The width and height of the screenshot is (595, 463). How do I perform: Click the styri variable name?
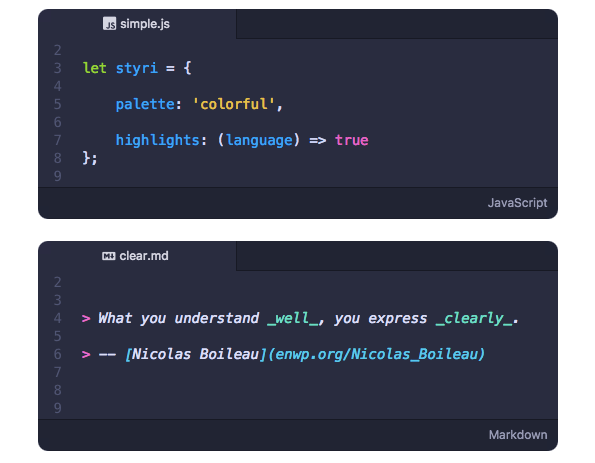click(137, 69)
